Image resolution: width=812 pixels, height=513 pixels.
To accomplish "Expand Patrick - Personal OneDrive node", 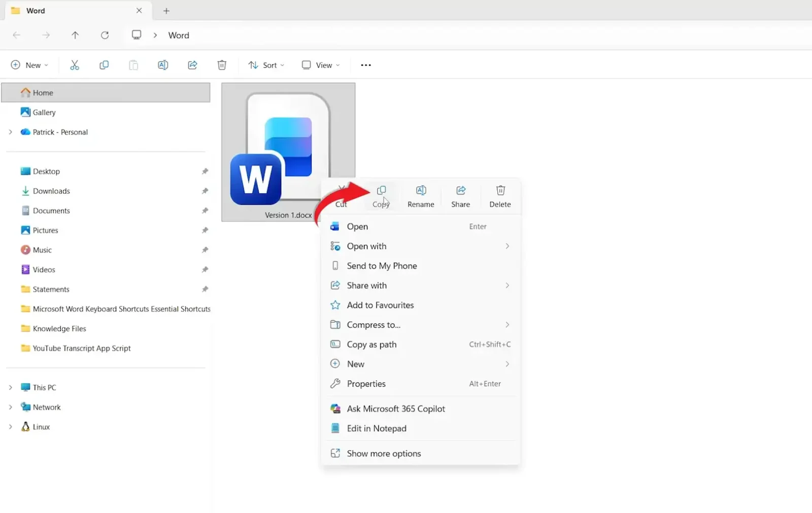I will (11, 132).
